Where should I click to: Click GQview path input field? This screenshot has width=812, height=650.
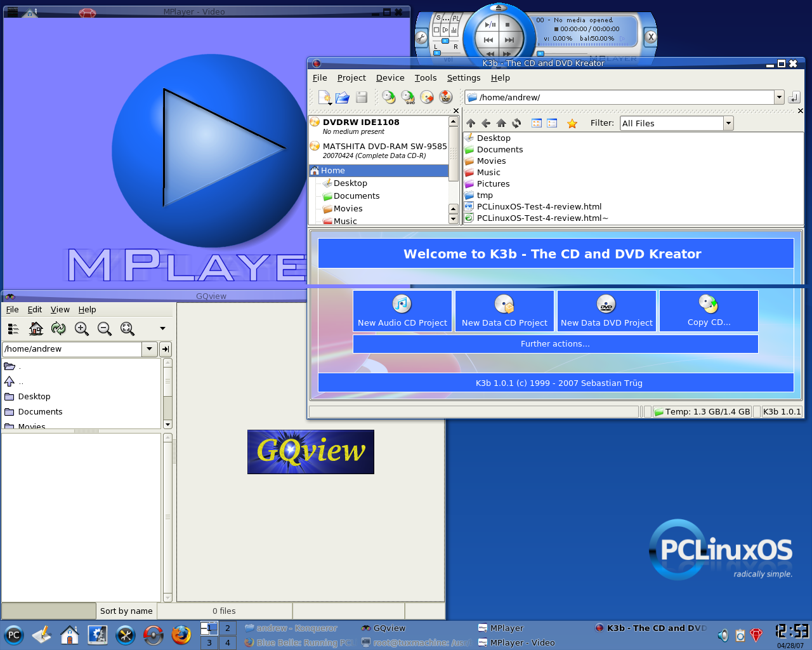72,348
